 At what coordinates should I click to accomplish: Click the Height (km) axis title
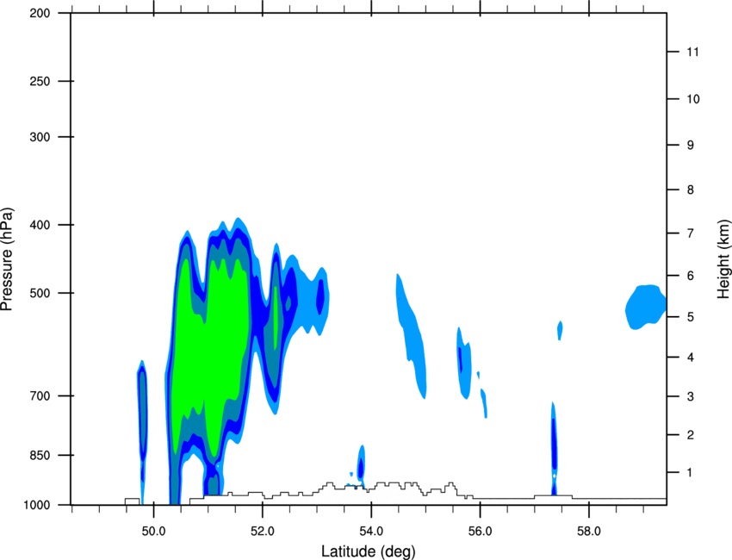click(x=723, y=259)
